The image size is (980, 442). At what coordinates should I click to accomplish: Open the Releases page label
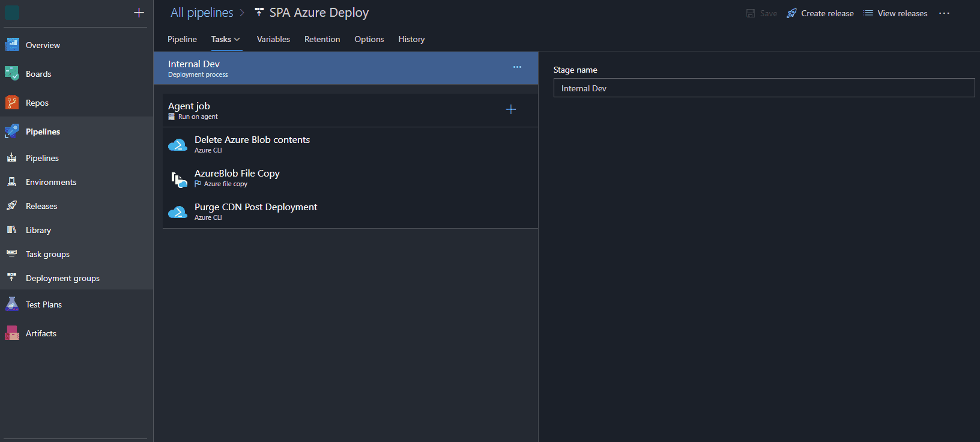[x=41, y=206]
